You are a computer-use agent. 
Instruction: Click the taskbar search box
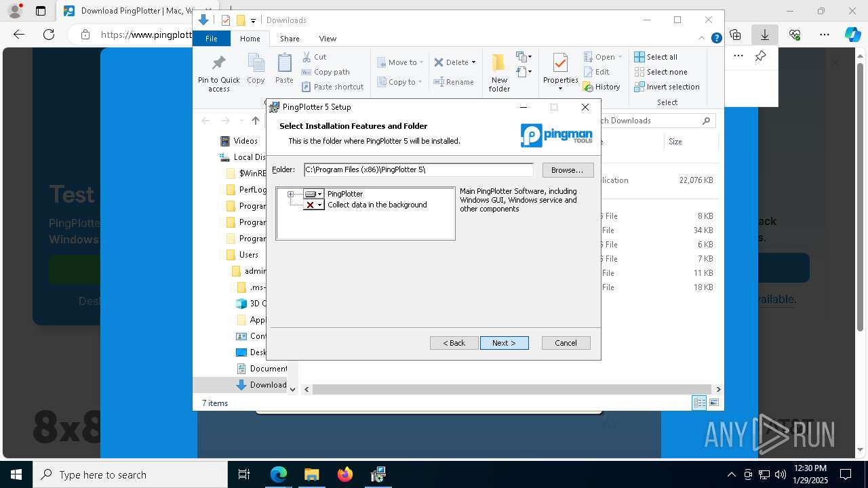[x=130, y=475]
